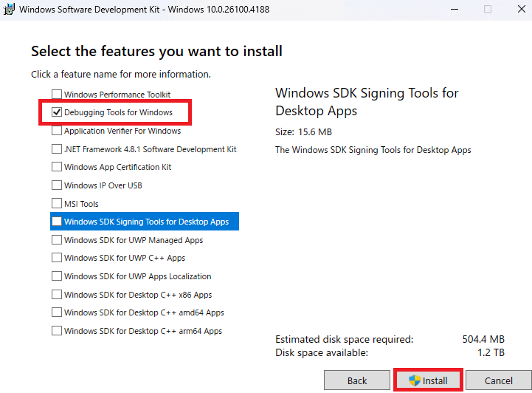Viewport: 532px width, 393px height.
Task: Click the shield icon on Install button
Action: [415, 380]
